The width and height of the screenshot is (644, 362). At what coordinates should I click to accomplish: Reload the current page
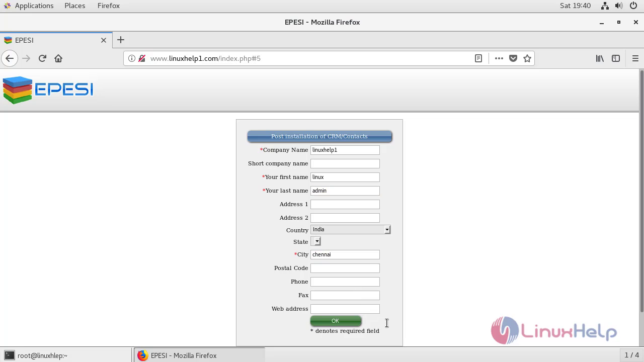click(42, 58)
